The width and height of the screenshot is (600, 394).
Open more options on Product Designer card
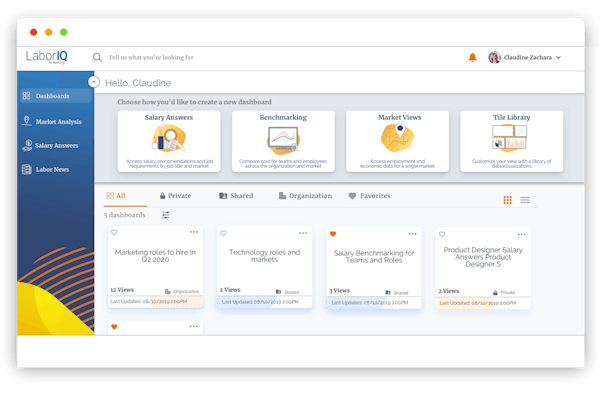coord(522,234)
